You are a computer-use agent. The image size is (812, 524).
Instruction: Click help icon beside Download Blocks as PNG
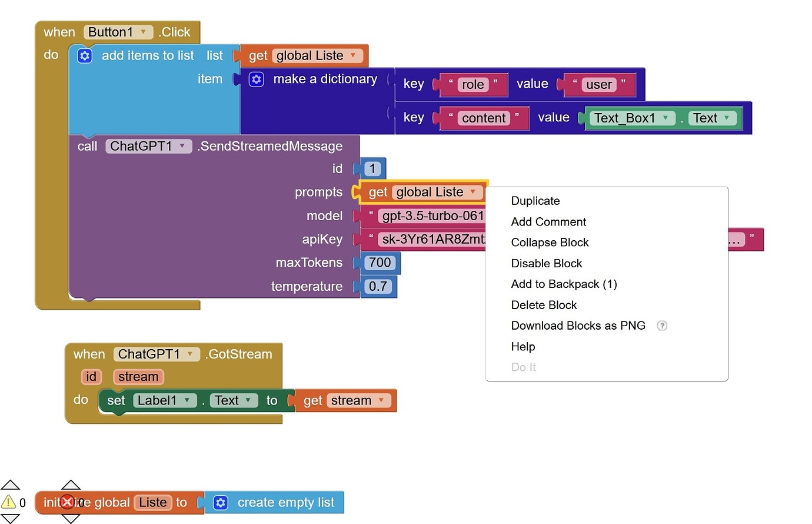pyautogui.click(x=662, y=326)
